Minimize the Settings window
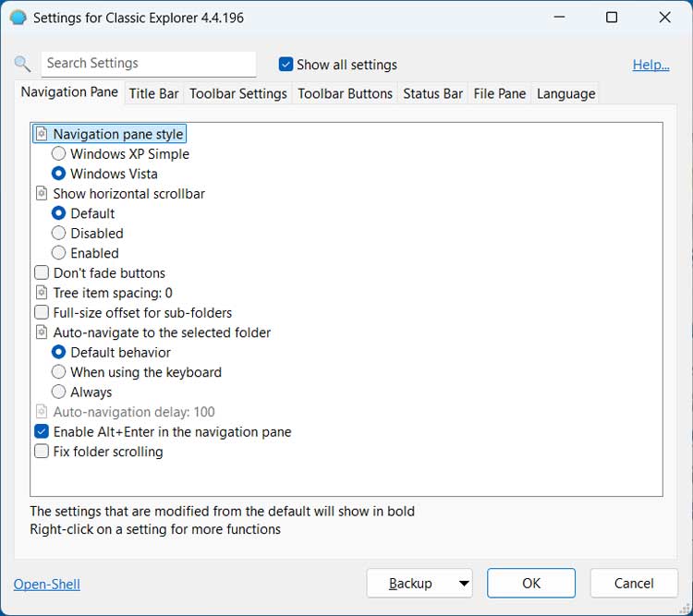Viewport: 693px width, 616px height. click(x=560, y=18)
